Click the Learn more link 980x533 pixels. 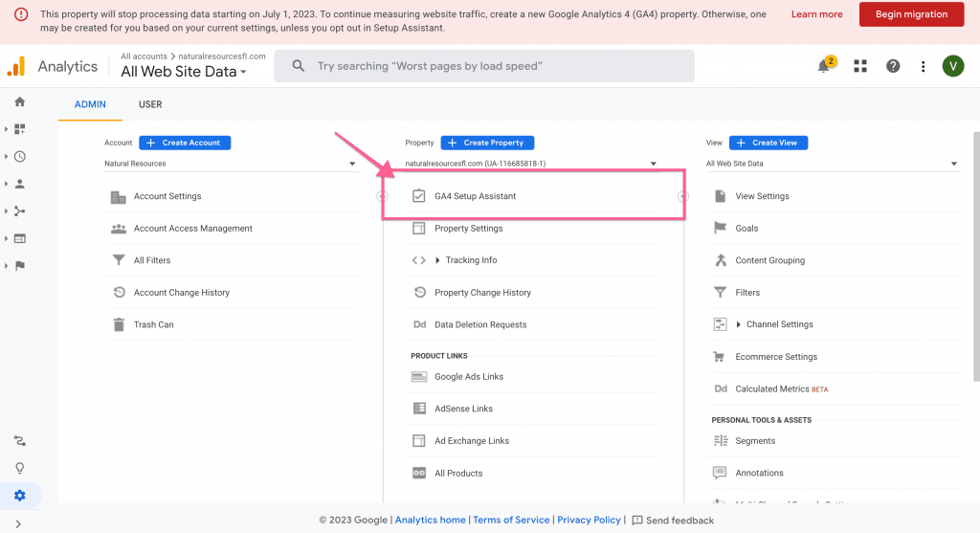click(x=817, y=14)
